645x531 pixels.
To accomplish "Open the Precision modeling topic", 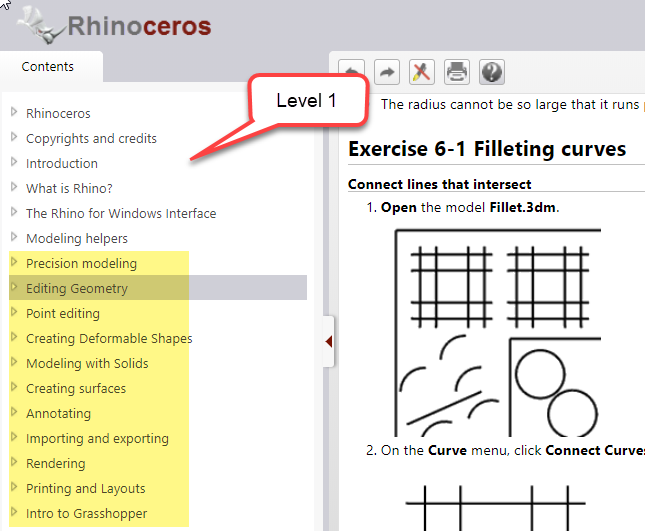I will 81,264.
